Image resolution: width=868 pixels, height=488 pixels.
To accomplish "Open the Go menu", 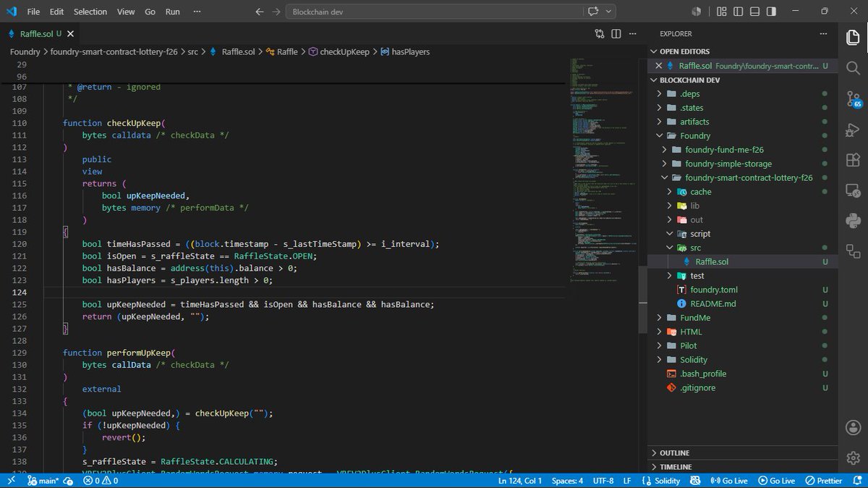I will tap(150, 12).
